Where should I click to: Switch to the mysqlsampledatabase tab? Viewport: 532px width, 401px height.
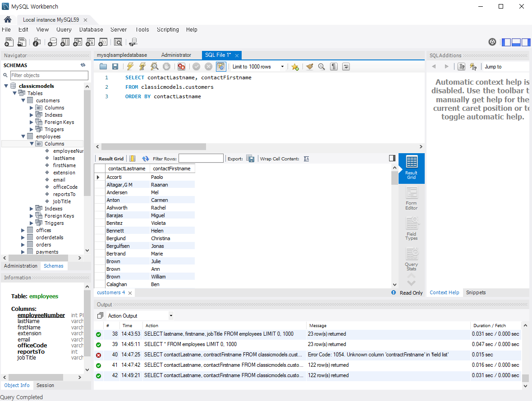[122, 55]
